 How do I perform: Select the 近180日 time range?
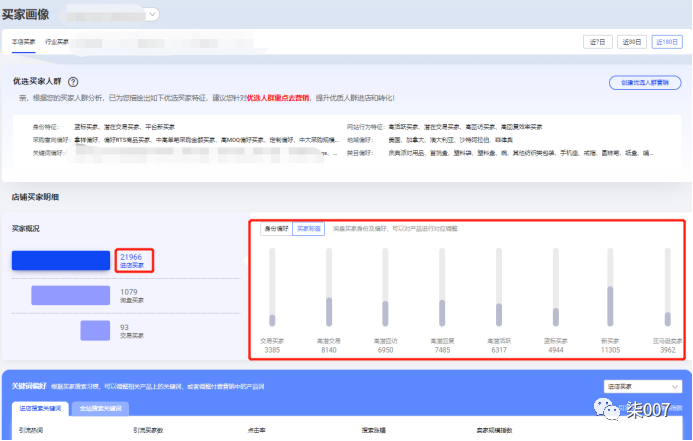[667, 42]
